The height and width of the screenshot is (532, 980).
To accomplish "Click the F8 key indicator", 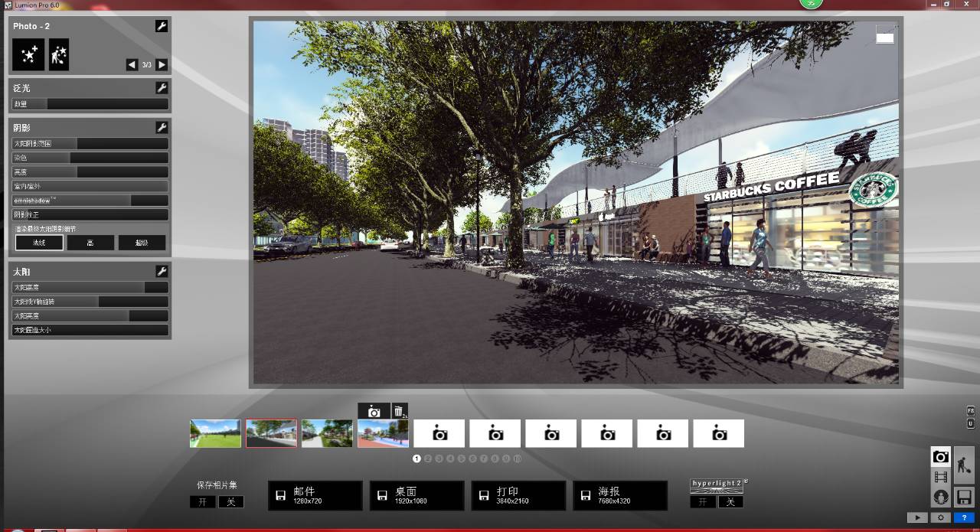I will 971,411.
